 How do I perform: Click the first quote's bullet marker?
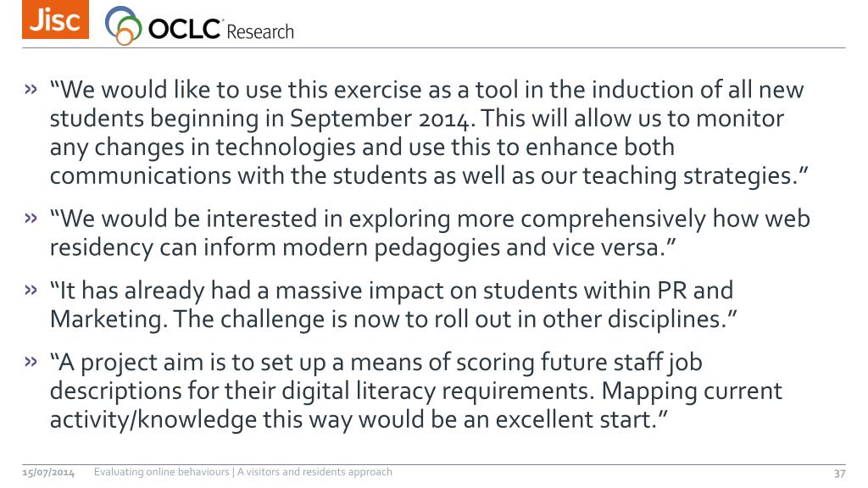pyautogui.click(x=31, y=89)
